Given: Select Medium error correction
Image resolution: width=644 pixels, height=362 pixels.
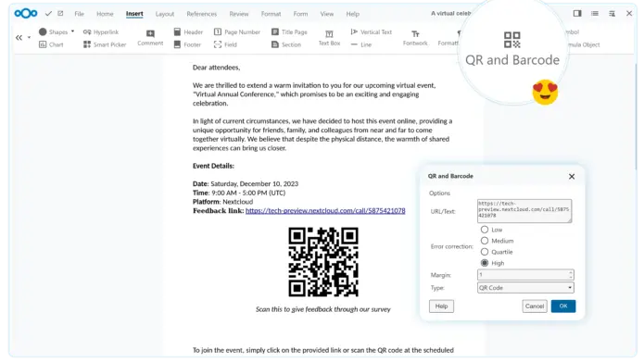Looking at the screenshot, I should click(485, 241).
